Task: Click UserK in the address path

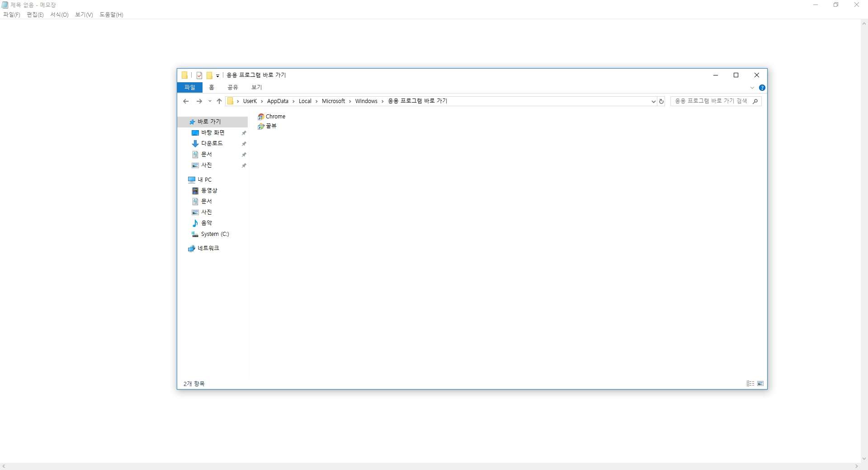Action: click(x=250, y=101)
